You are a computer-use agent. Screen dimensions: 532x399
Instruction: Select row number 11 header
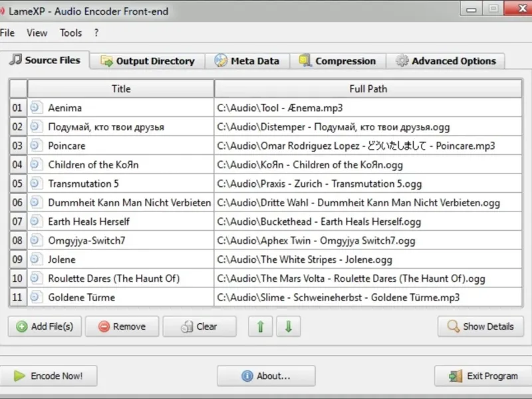tap(18, 297)
